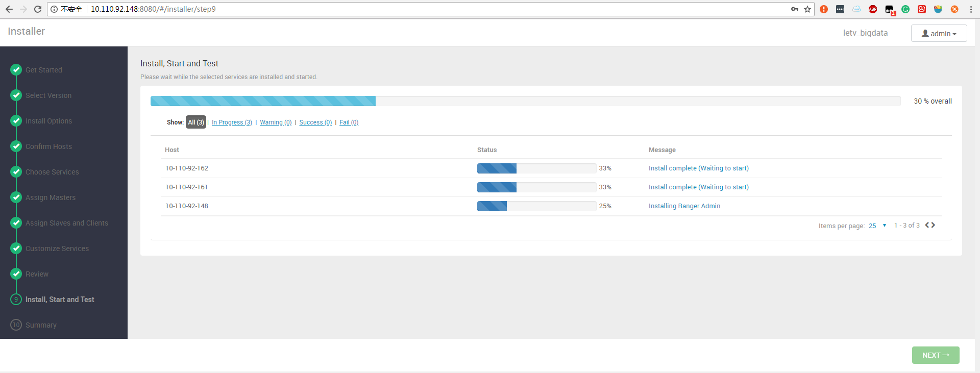The image size is (980, 373).
Task: Open Assign Slaves and Clients step
Action: click(x=67, y=223)
